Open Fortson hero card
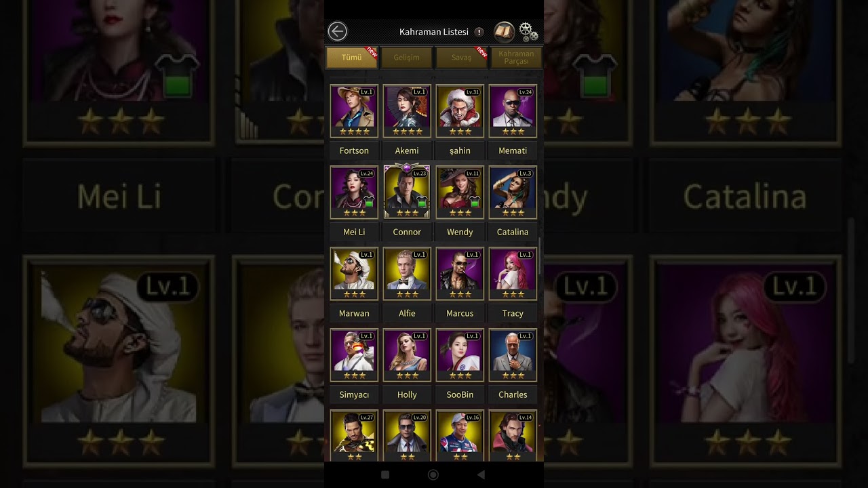The image size is (868, 488). 354,111
